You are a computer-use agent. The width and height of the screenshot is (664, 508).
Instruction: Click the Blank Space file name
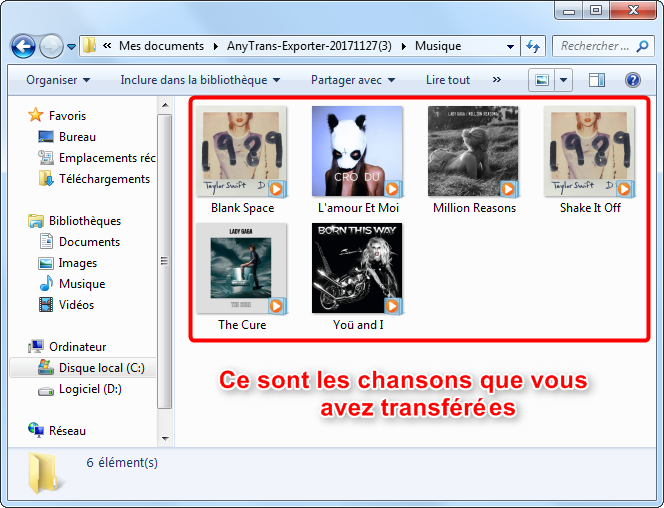click(243, 208)
